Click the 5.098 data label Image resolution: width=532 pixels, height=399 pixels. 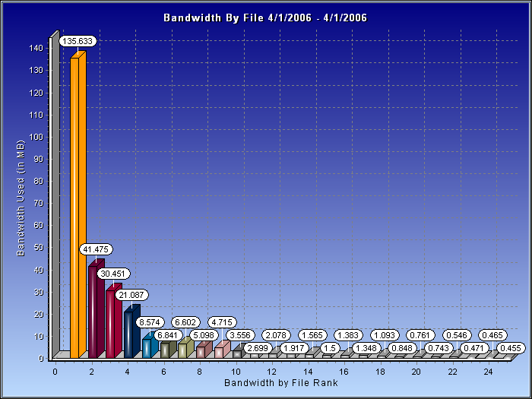click(204, 336)
